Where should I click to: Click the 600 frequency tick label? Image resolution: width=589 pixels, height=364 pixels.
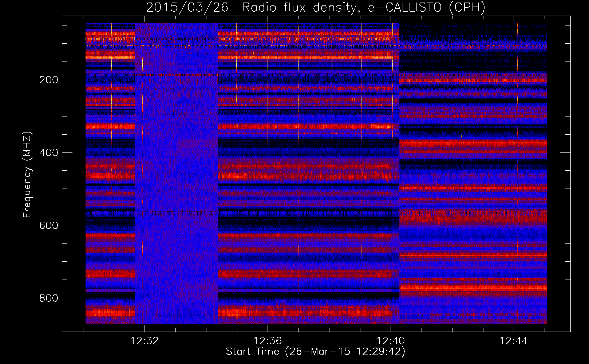(49, 225)
